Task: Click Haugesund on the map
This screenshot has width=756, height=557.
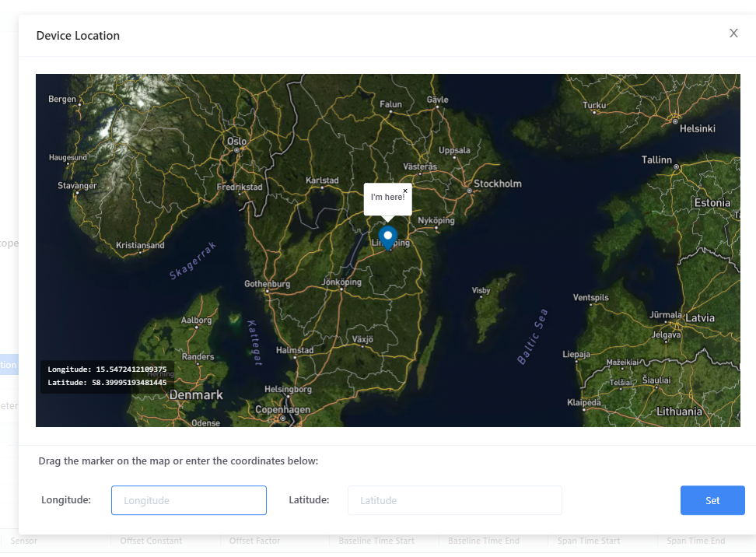Action: coord(68,157)
